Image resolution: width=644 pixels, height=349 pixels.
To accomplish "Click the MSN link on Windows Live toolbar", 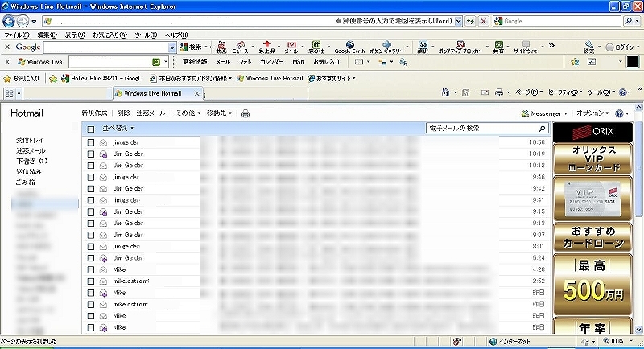I will [299, 62].
